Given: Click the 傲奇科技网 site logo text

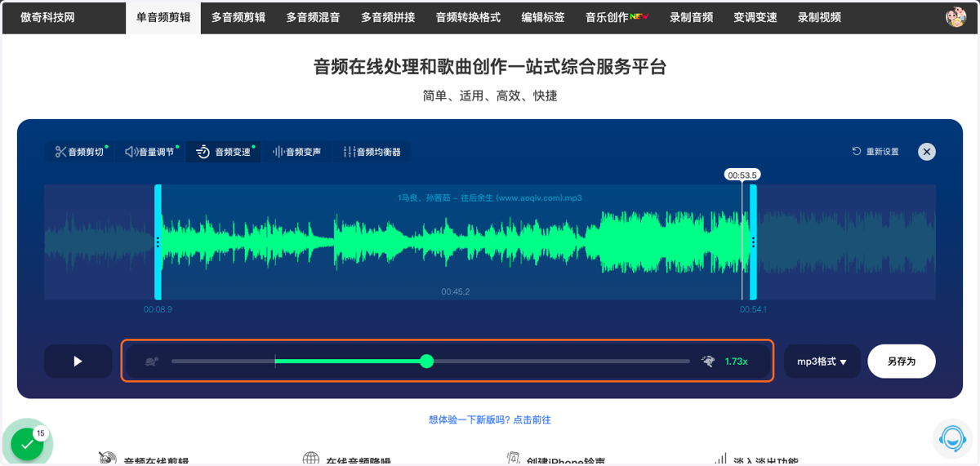Looking at the screenshot, I should pos(47,17).
